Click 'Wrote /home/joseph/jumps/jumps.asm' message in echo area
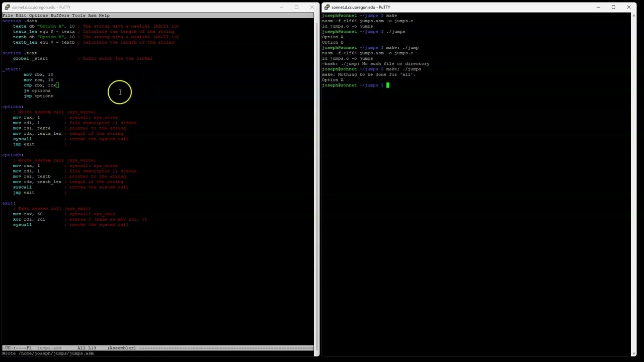Viewport: 644px width, 362px height. pos(48,353)
